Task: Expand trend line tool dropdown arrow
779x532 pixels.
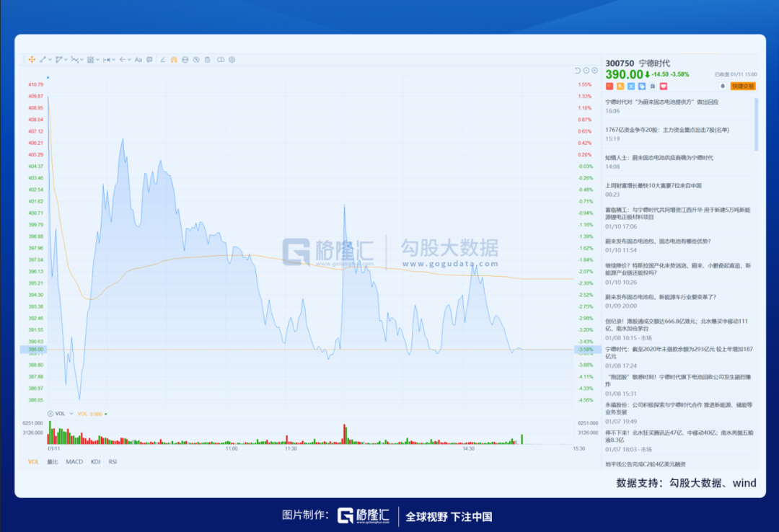Action: [50, 60]
